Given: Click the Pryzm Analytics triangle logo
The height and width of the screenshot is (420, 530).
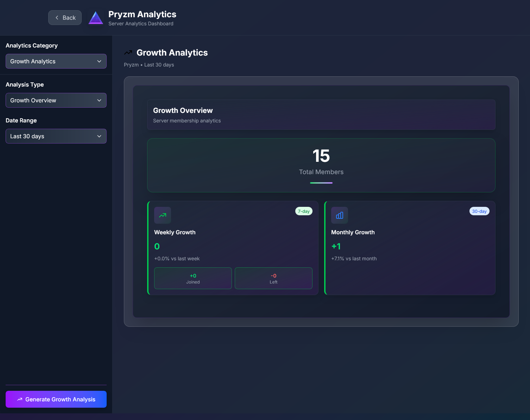Looking at the screenshot, I should (95, 17).
